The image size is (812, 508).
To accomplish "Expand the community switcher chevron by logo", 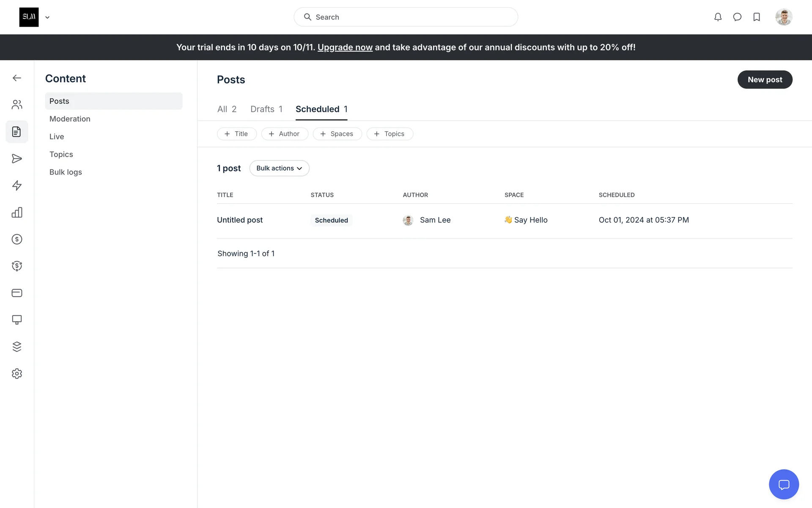I will [47, 17].
